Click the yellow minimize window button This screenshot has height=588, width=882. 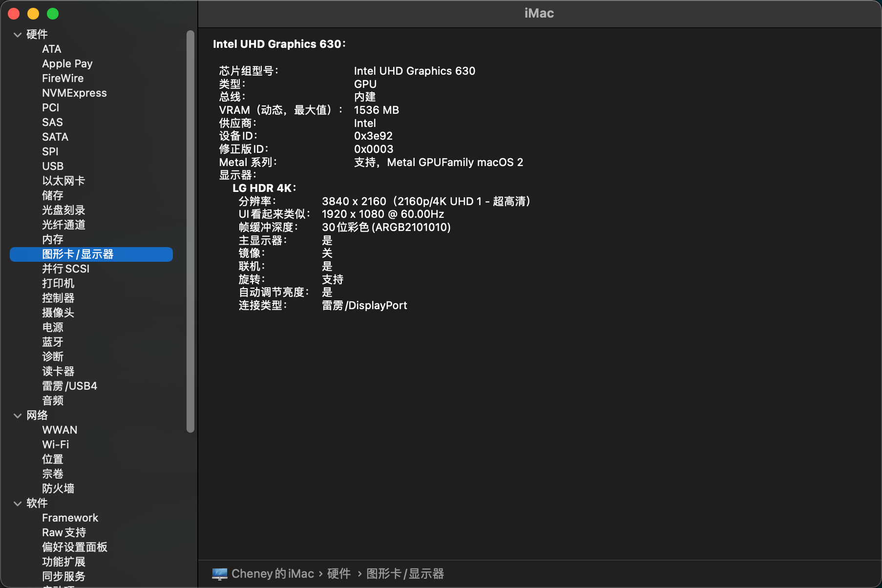click(33, 14)
